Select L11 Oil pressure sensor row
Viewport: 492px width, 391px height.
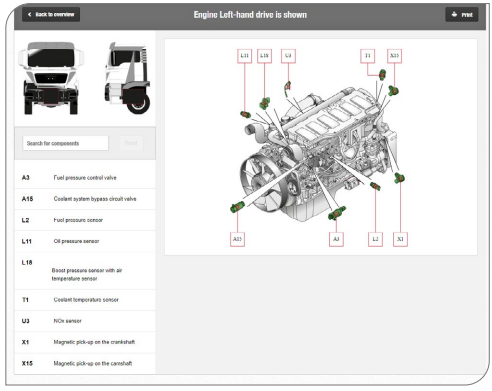coord(85,241)
